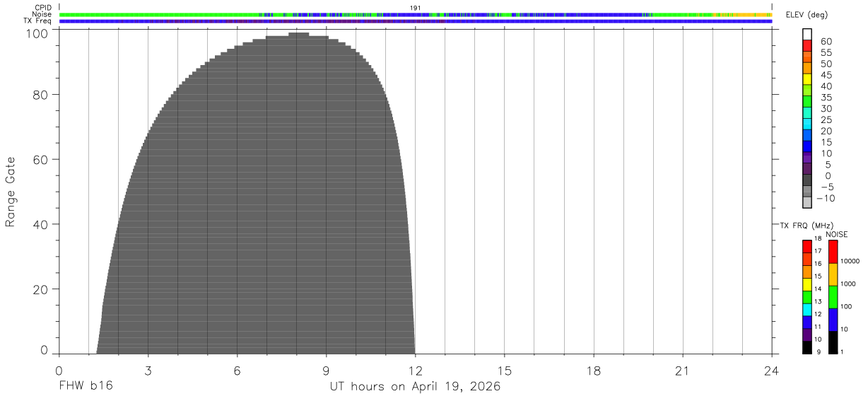Image resolution: width=868 pixels, height=401 pixels.
Task: Click the 'CPID' row label
Action: (x=42, y=8)
